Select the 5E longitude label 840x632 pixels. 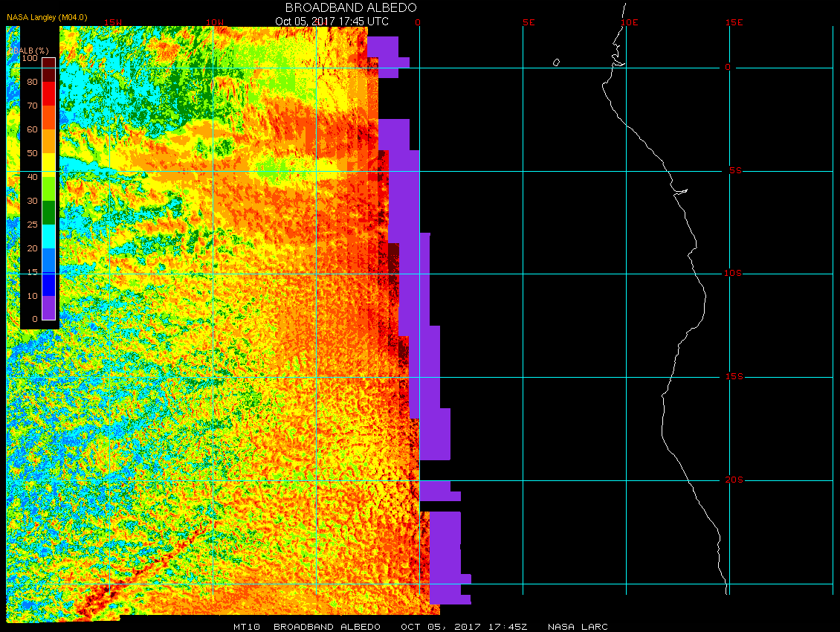(x=529, y=22)
